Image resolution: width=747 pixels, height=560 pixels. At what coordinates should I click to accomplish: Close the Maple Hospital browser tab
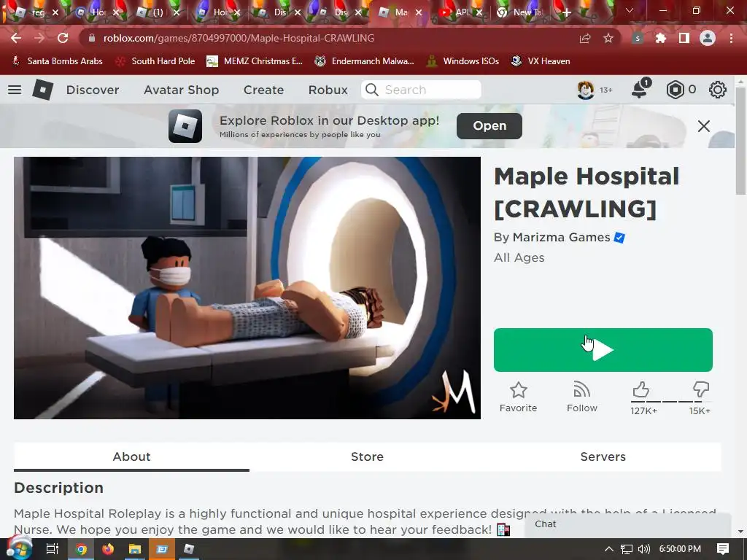click(419, 12)
